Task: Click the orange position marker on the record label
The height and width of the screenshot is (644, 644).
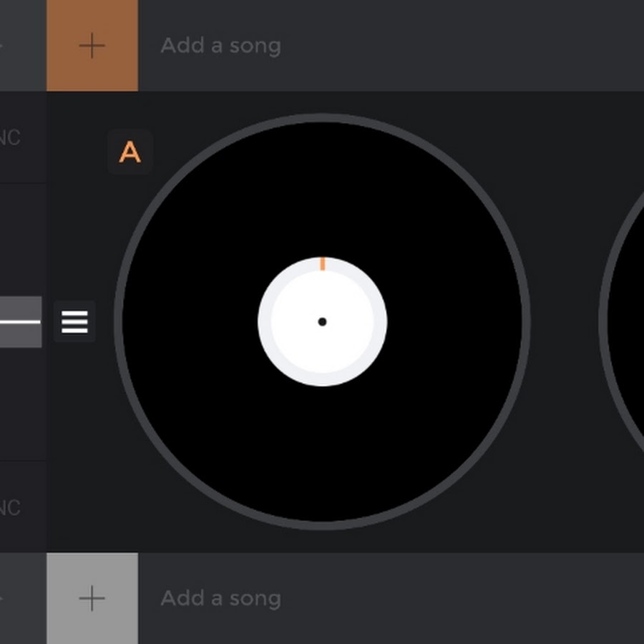Action: 323,263
